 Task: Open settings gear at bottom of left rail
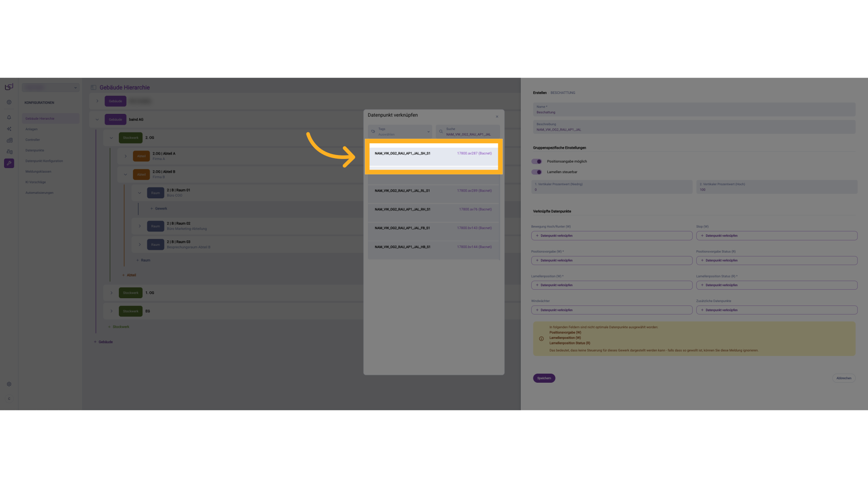click(9, 384)
